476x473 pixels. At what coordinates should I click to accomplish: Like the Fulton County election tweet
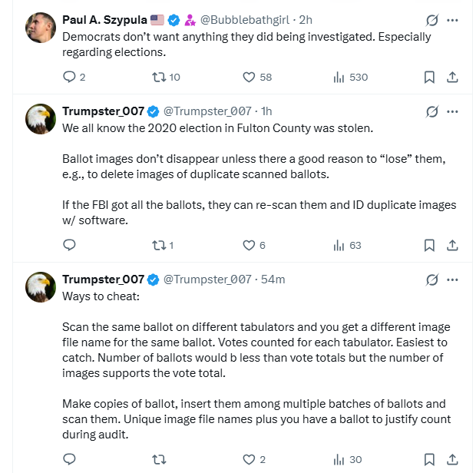click(249, 245)
